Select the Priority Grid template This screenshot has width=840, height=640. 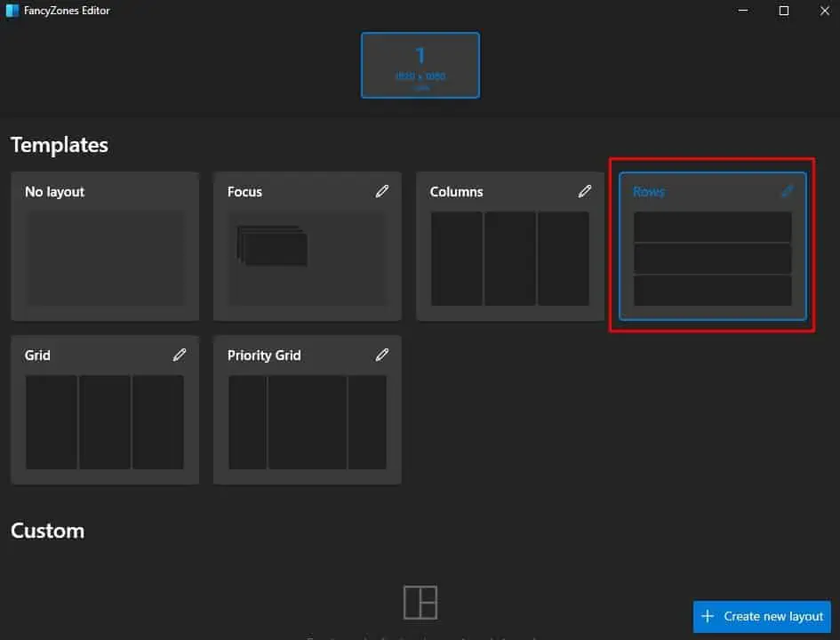[307, 410]
